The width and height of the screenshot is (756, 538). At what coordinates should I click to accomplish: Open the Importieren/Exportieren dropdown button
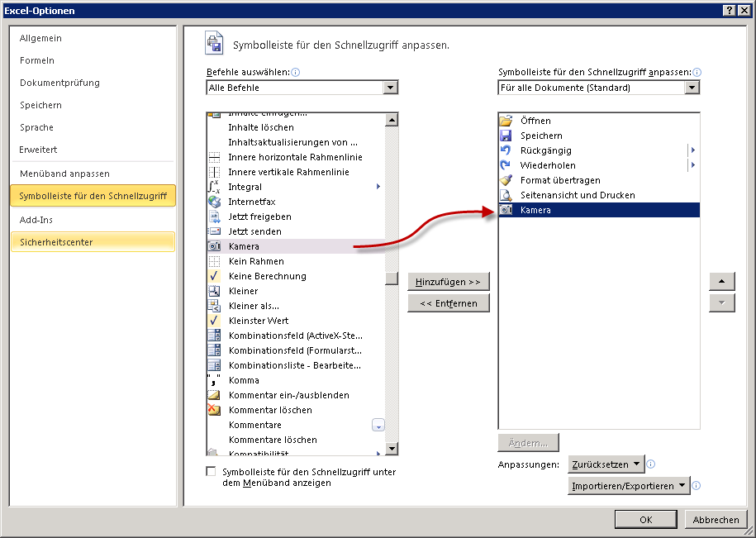[629, 486]
